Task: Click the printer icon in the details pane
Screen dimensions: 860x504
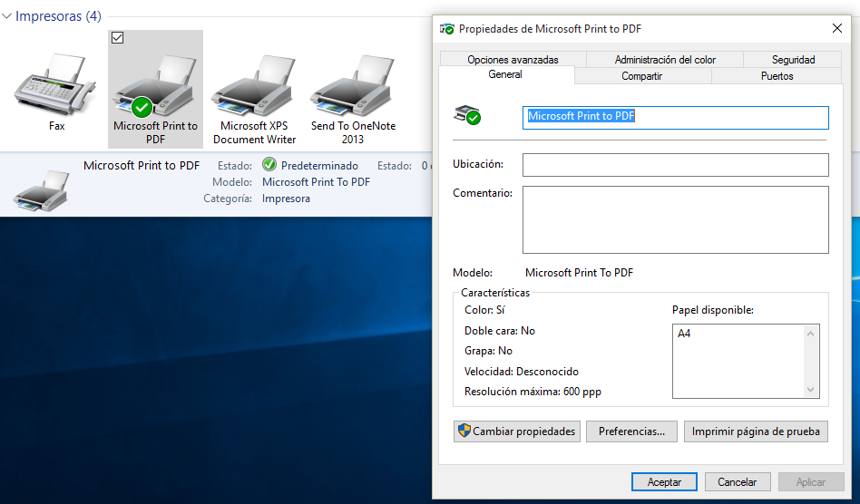Action: pos(42,190)
